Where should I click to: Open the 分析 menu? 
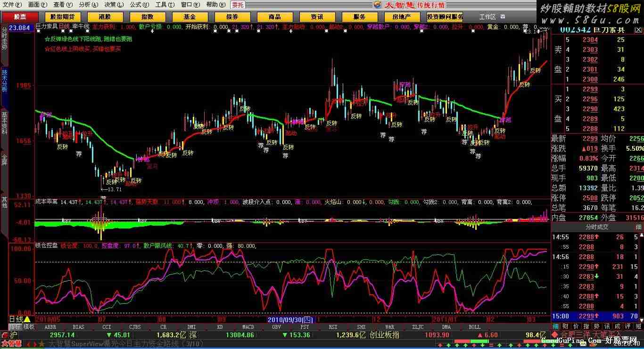point(88,4)
